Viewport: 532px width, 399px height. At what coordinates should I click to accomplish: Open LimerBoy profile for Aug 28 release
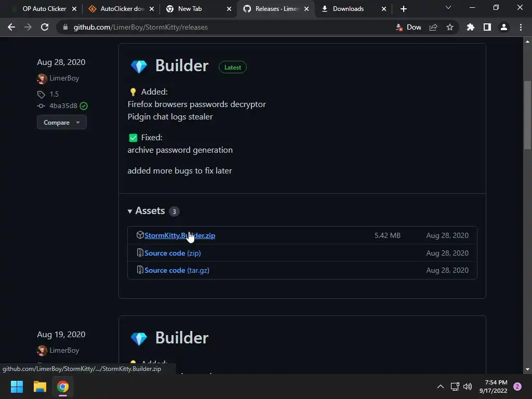[64, 78]
